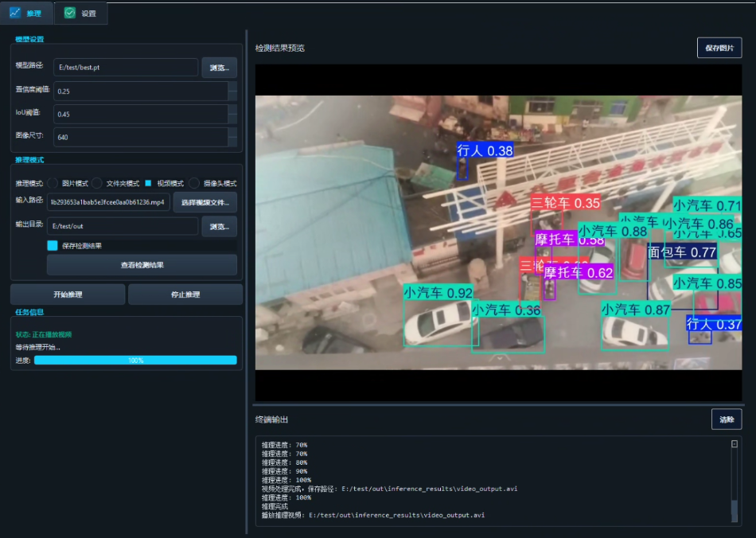Increase 图像尺寸 with spinbox up arrow
Image resolution: width=756 pixels, height=538 pixels.
(x=232, y=133)
